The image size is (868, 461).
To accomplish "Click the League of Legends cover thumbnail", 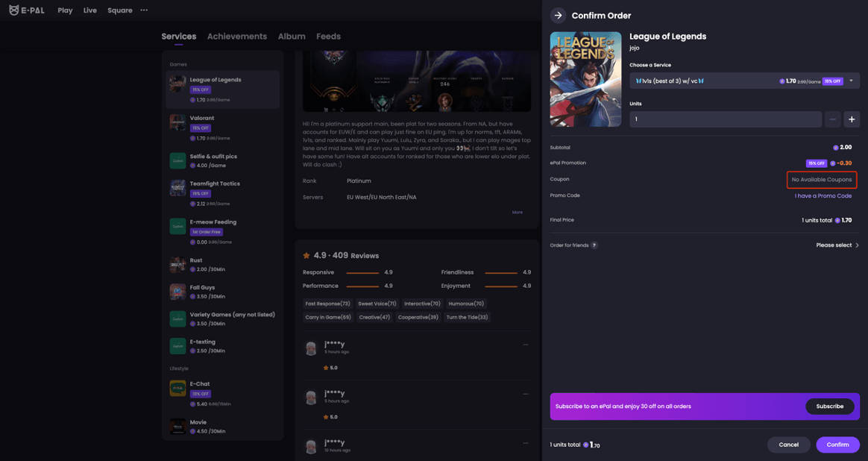I will point(585,79).
